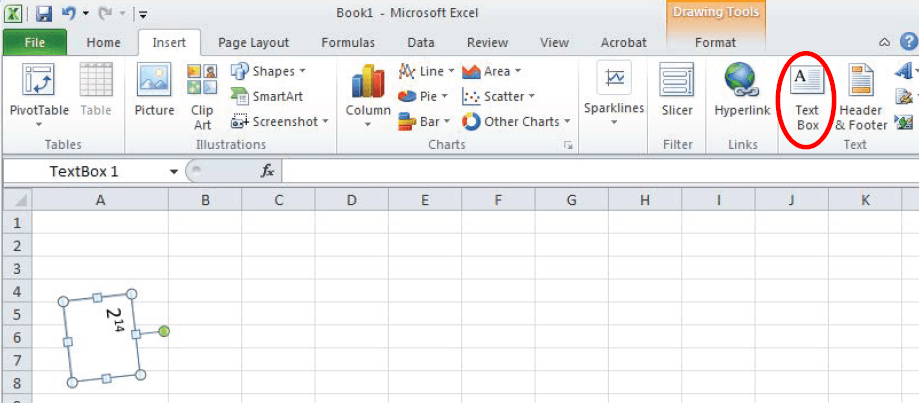Select column header D
This screenshot has height=403, width=919.
pyautogui.click(x=352, y=200)
